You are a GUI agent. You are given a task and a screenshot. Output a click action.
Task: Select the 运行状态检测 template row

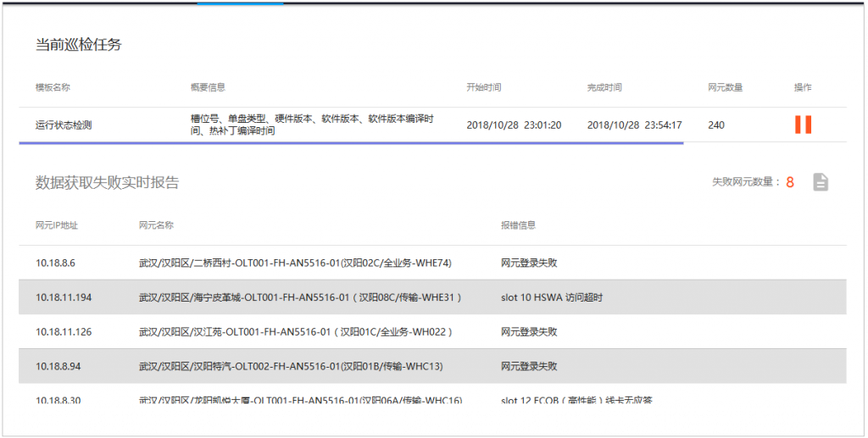tap(64, 125)
